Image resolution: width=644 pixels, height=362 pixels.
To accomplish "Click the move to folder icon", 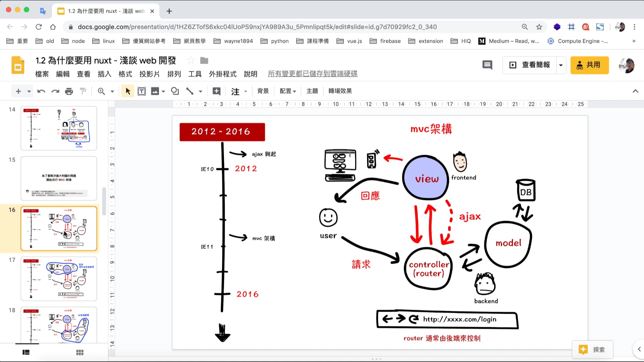I will click(204, 61).
